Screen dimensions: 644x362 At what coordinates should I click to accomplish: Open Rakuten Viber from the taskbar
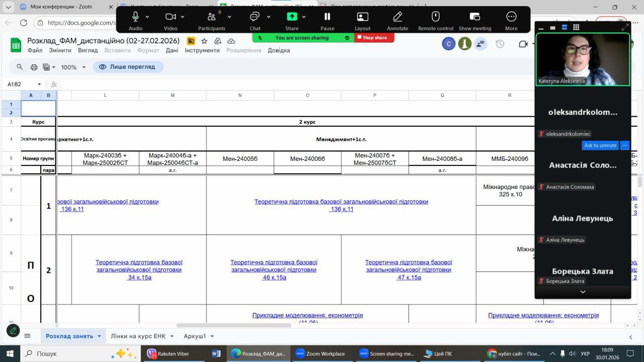(168, 353)
